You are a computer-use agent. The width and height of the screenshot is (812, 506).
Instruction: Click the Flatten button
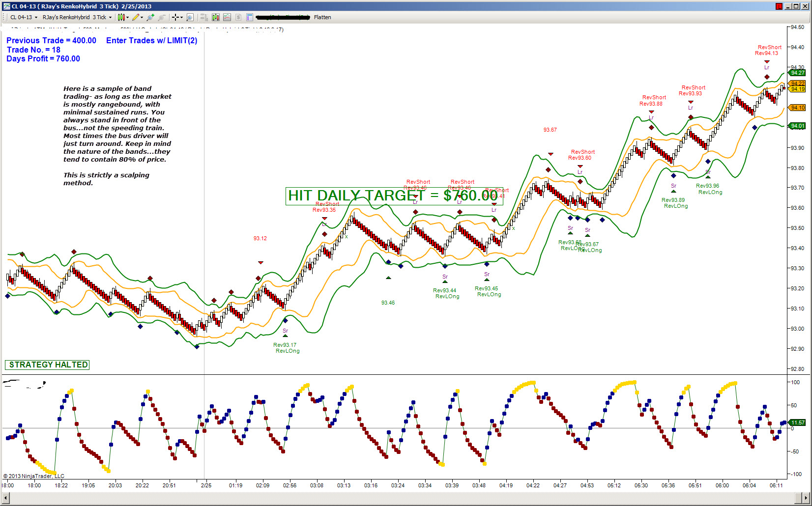click(322, 17)
